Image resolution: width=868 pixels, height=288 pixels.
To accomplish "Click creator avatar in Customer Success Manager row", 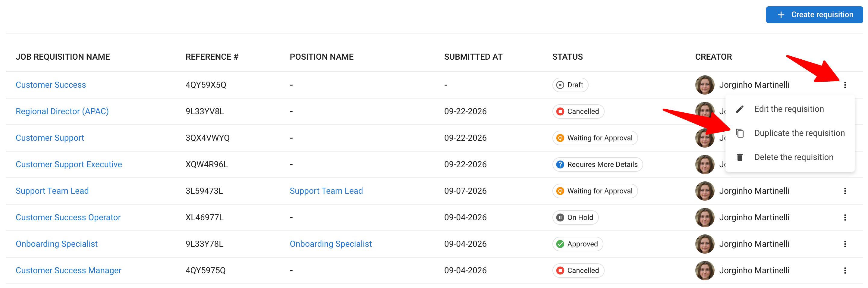I will pos(705,271).
